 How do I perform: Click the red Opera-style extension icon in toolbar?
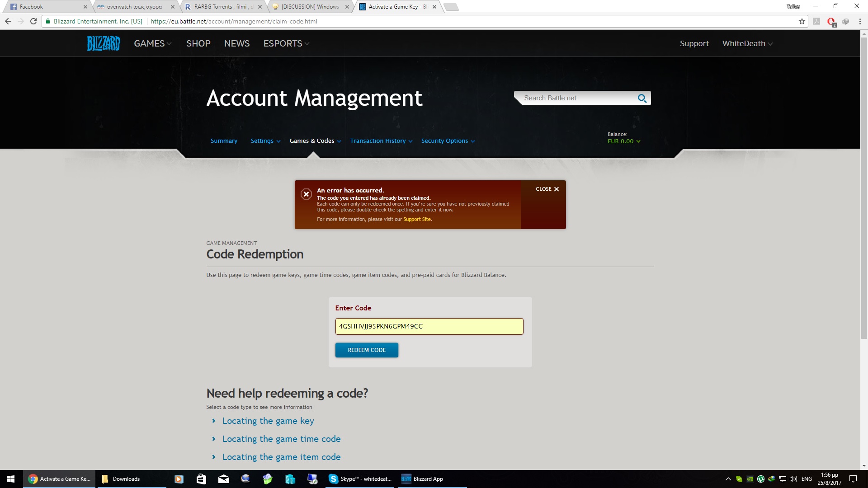point(831,22)
